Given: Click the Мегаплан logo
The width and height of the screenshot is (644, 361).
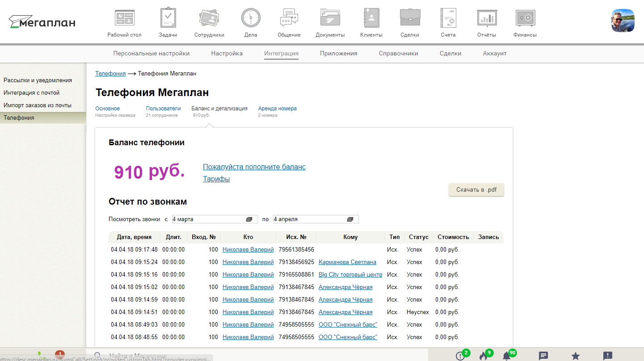Looking at the screenshot, I should [x=42, y=21].
